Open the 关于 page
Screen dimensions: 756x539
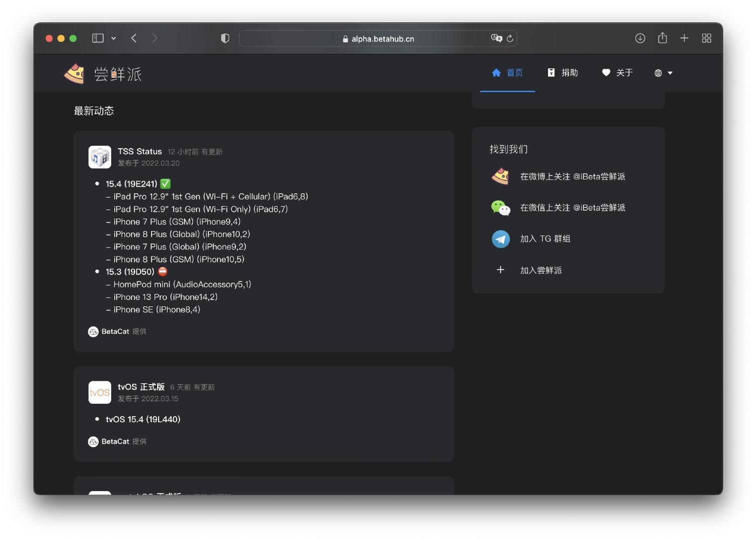tap(617, 73)
